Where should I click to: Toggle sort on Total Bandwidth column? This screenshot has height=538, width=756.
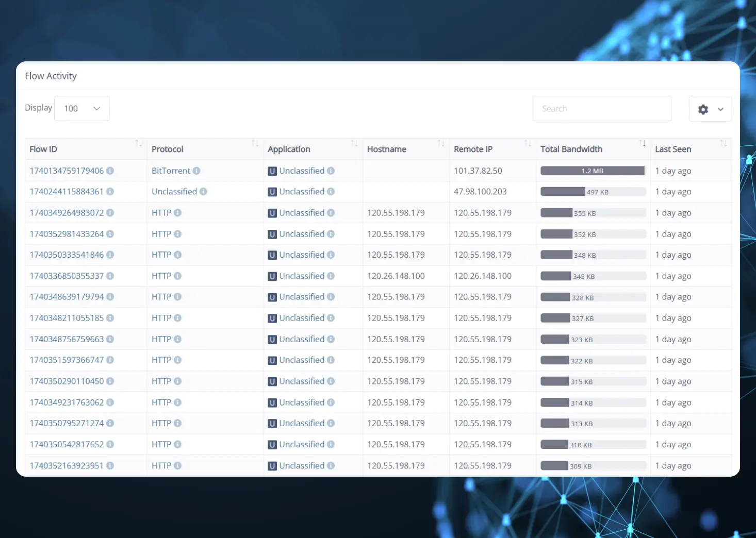click(x=642, y=143)
